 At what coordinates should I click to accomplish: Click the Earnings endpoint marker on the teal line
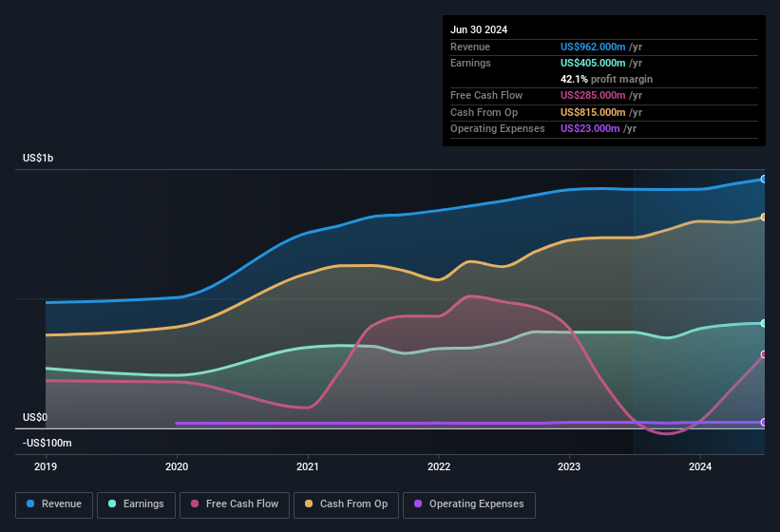pyautogui.click(x=764, y=324)
